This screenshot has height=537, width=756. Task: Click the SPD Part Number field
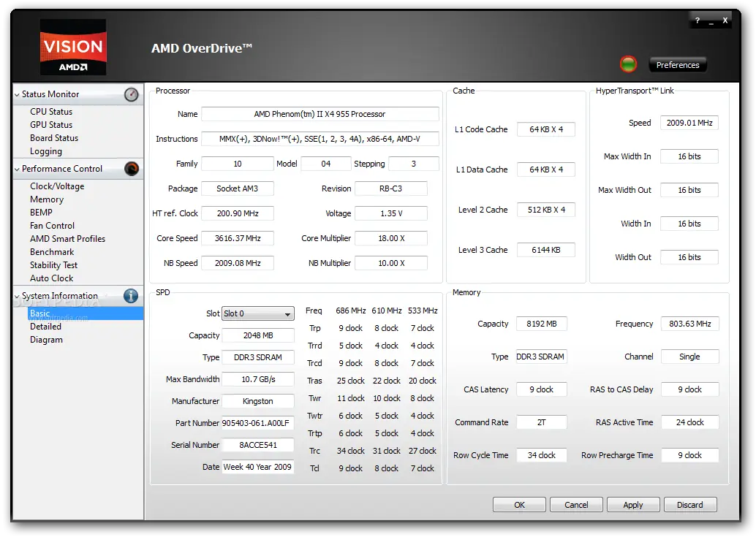tap(258, 423)
